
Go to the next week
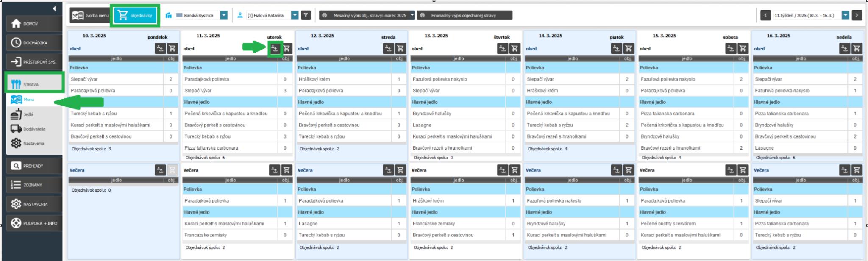(857, 15)
